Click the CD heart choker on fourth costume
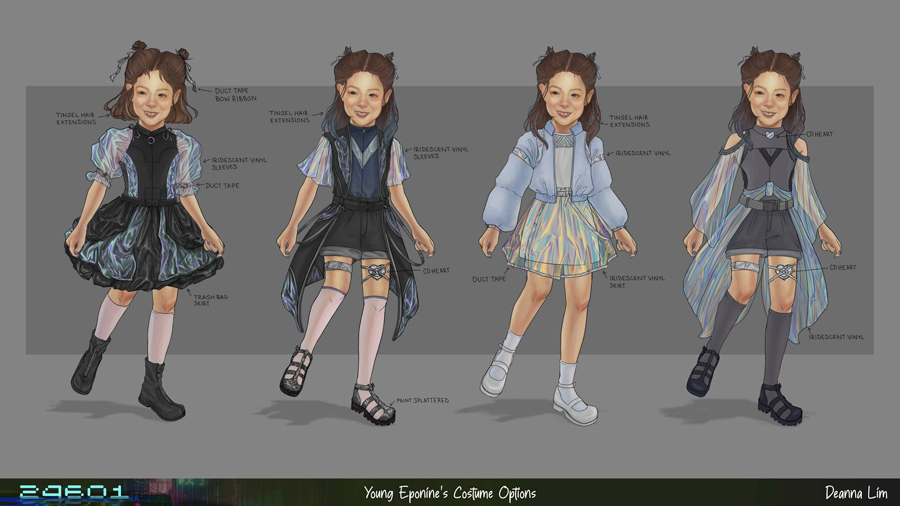This screenshot has width=900, height=506. point(767,132)
